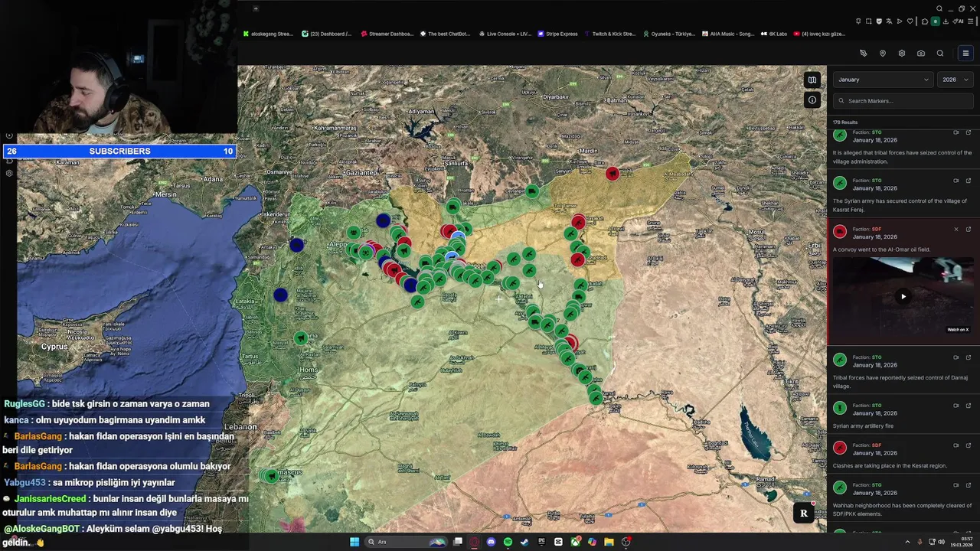Screen dimensions: 980x551
Task: Open the 6K Labs bookmark
Action: 774,34
